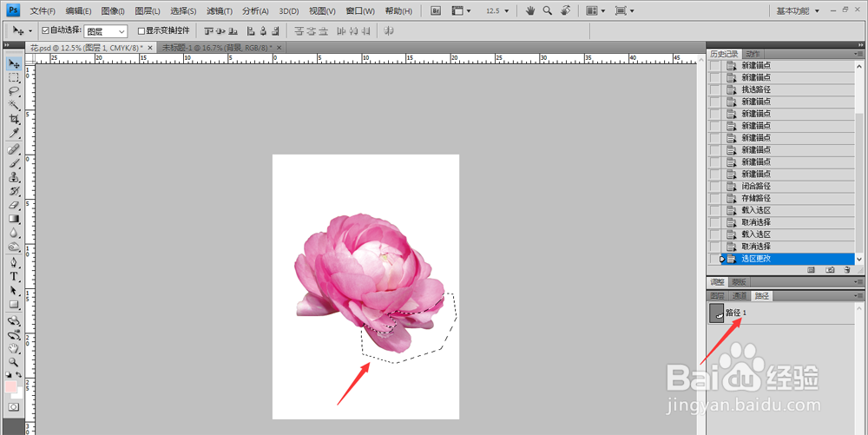Select the Zoom tool in toolbox

point(14,362)
